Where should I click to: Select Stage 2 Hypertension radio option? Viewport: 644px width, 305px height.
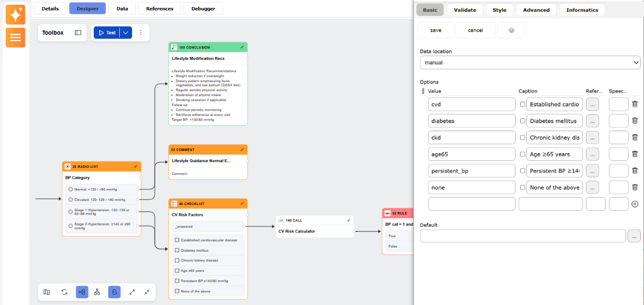point(71,226)
